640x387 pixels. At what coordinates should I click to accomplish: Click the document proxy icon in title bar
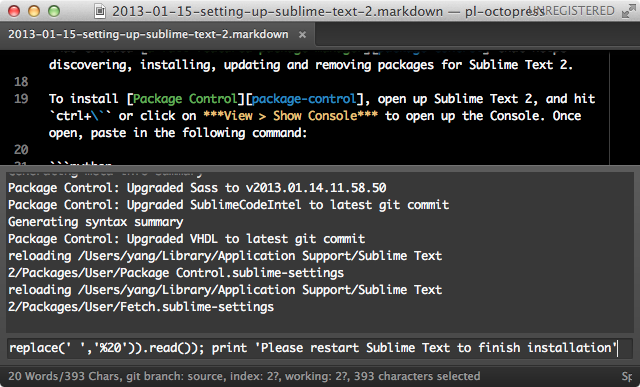(100, 11)
